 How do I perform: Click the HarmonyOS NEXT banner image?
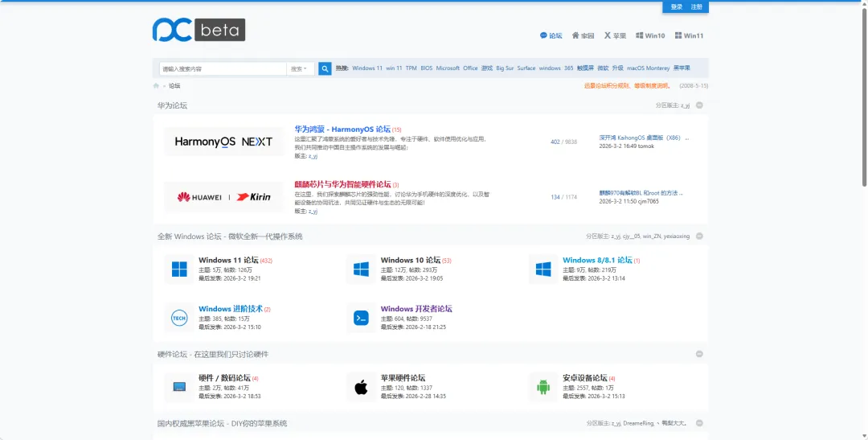[223, 142]
